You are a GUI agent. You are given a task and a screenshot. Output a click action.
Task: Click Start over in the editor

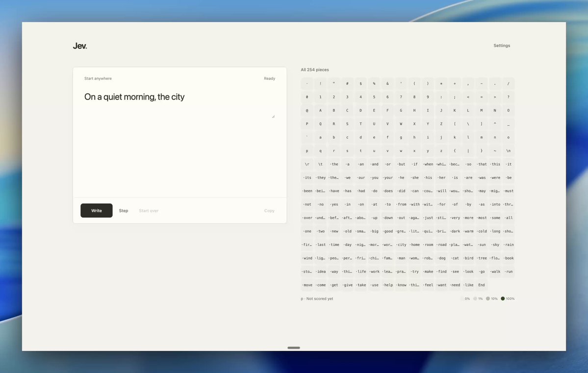tap(149, 211)
